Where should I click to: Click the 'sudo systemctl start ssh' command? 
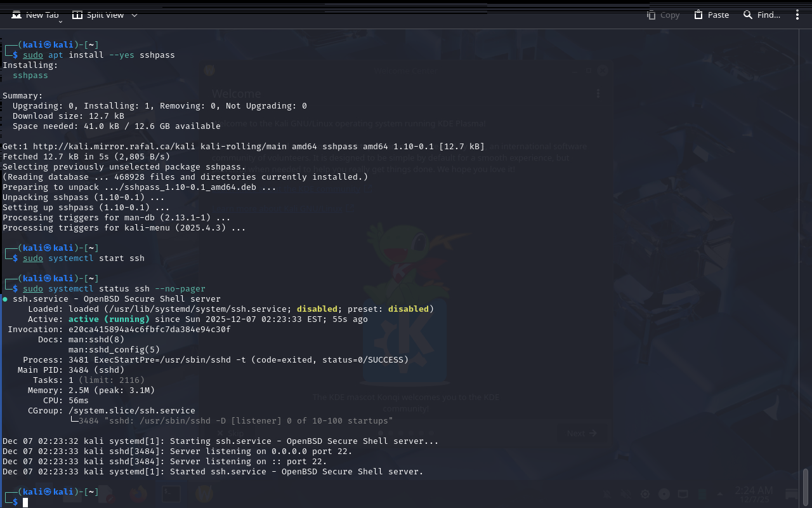[x=84, y=258]
